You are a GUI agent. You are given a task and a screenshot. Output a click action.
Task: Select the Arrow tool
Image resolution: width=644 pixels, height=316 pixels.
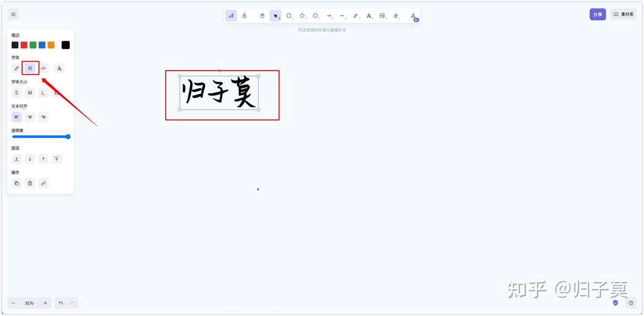click(x=329, y=16)
